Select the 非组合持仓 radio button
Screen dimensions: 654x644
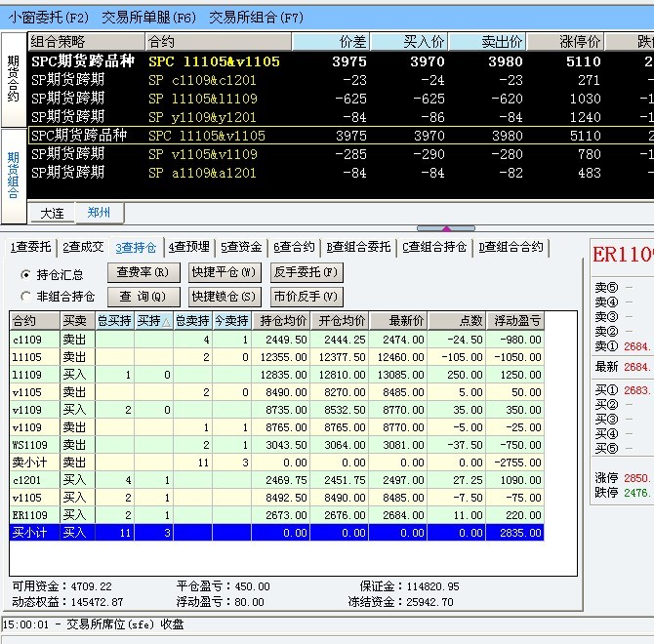coord(25,297)
